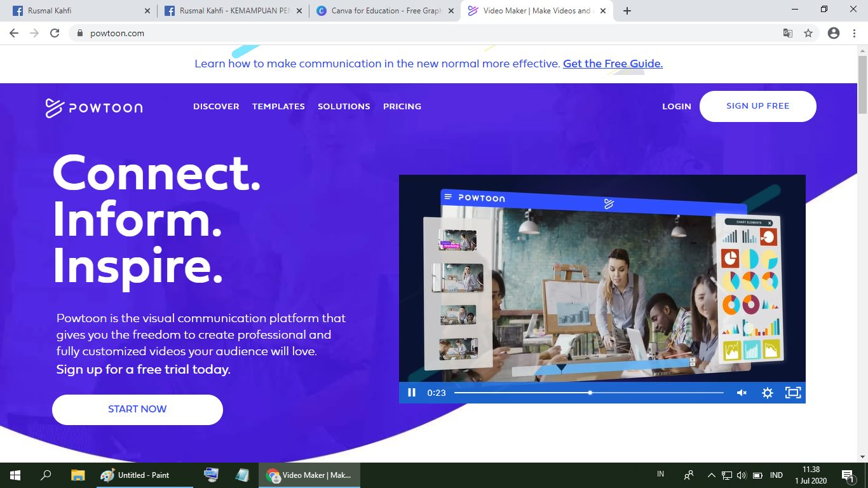Screen dimensions: 868x488
Task: Reload the powtoon.com page
Action: click(55, 33)
